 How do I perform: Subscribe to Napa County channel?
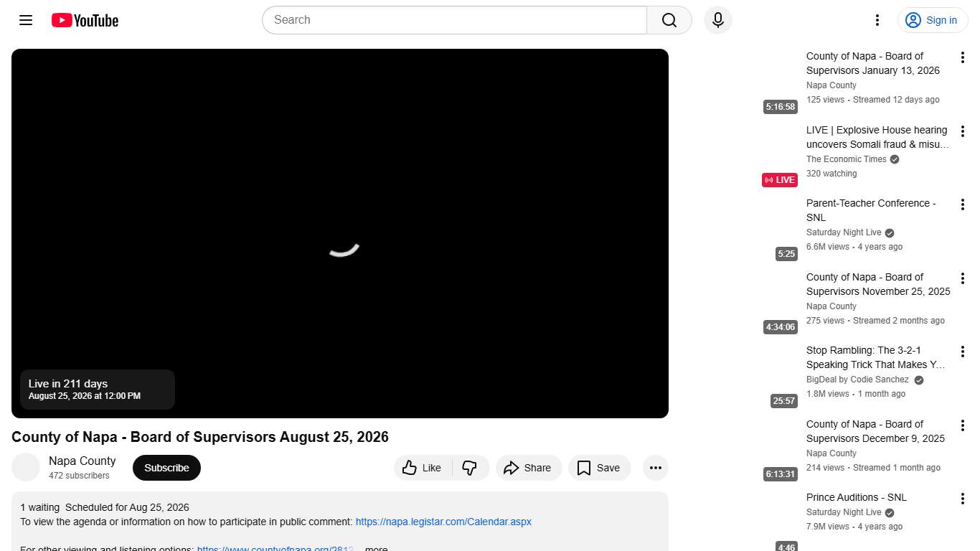click(166, 468)
